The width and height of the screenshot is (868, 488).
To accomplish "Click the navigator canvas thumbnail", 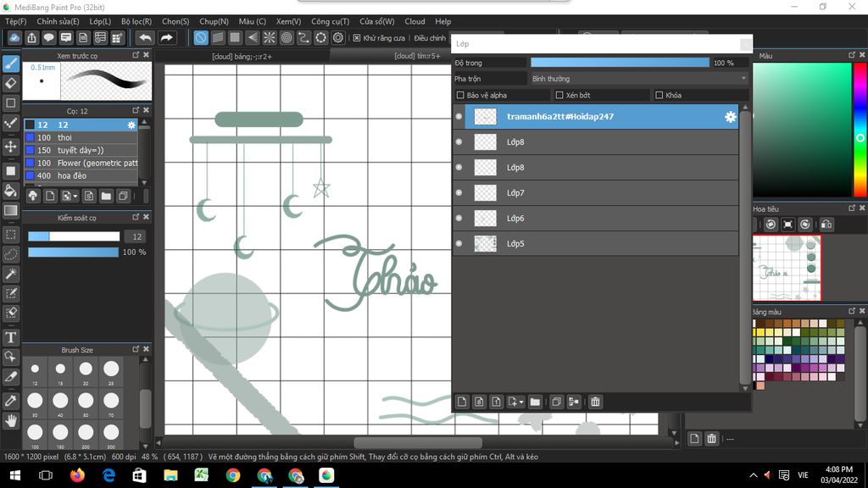I will point(787,269).
